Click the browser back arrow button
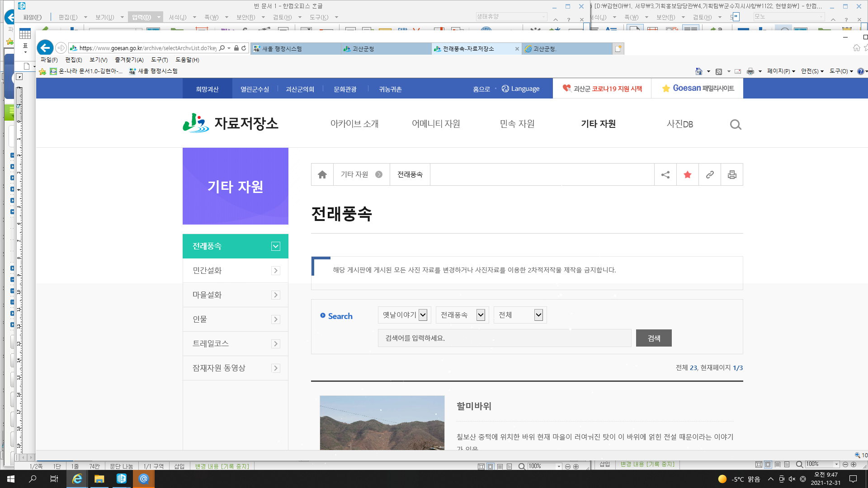Viewport: 868px width, 488px height. [45, 48]
